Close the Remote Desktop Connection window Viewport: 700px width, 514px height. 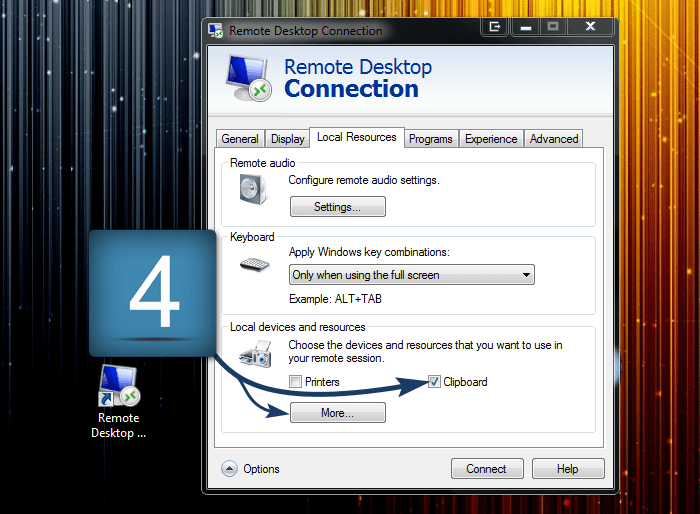[x=590, y=27]
